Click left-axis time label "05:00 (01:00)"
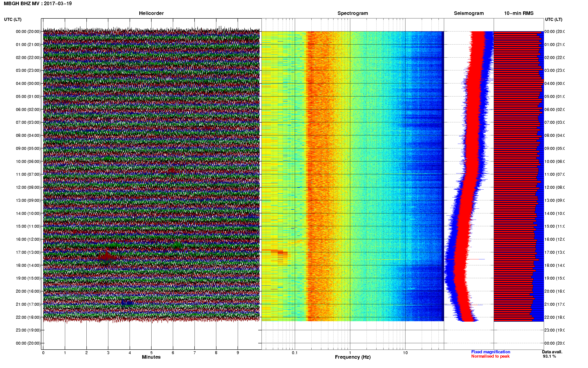 28,96
